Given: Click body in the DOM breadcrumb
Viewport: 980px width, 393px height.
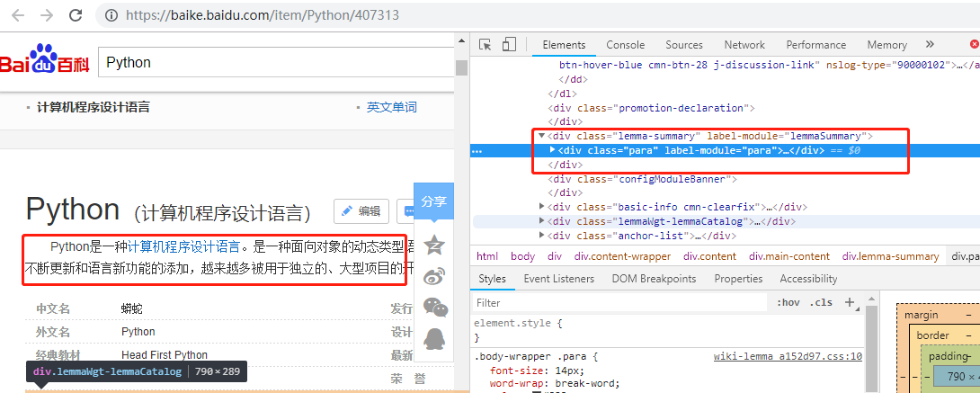Looking at the screenshot, I should tap(522, 256).
